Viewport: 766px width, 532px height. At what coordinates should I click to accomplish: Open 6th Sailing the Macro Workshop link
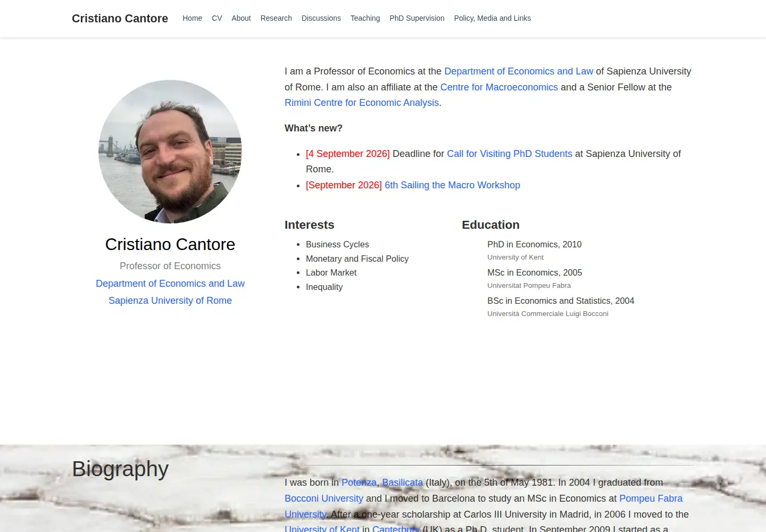click(x=452, y=185)
